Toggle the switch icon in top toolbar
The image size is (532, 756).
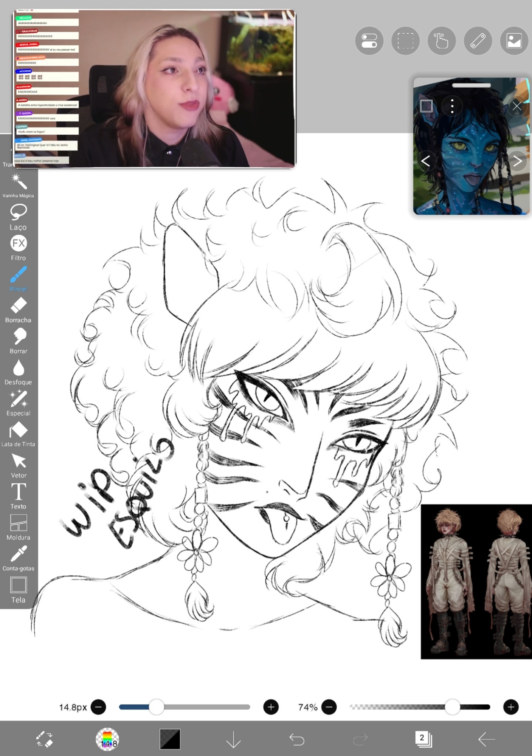tap(369, 41)
